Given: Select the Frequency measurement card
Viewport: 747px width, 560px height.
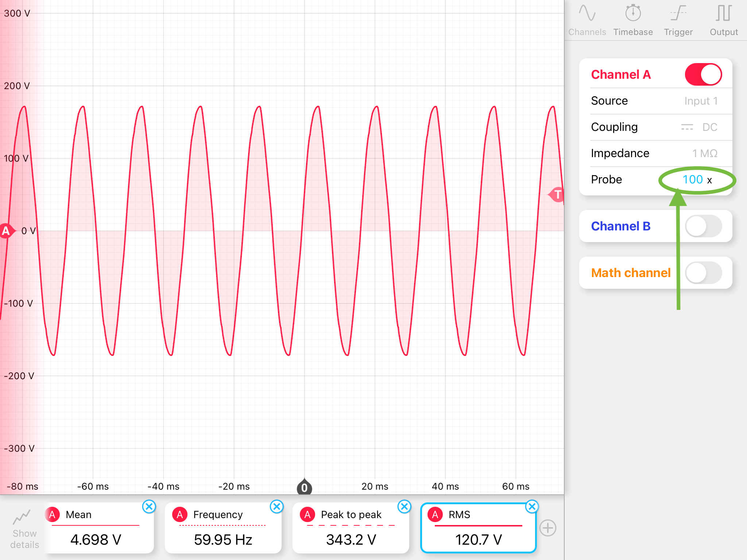Looking at the screenshot, I should (x=223, y=528).
